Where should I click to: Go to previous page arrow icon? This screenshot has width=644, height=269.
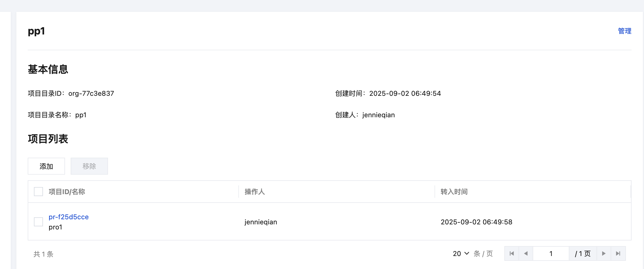[x=526, y=253]
